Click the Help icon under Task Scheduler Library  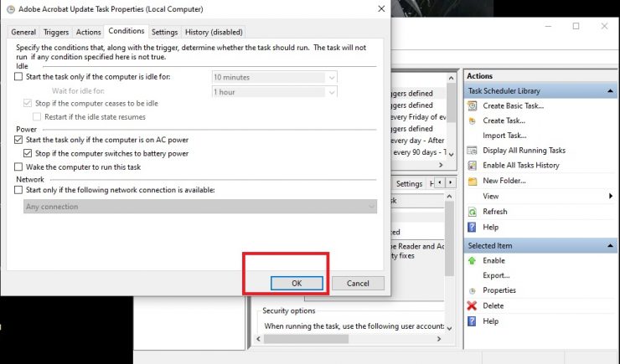point(472,227)
